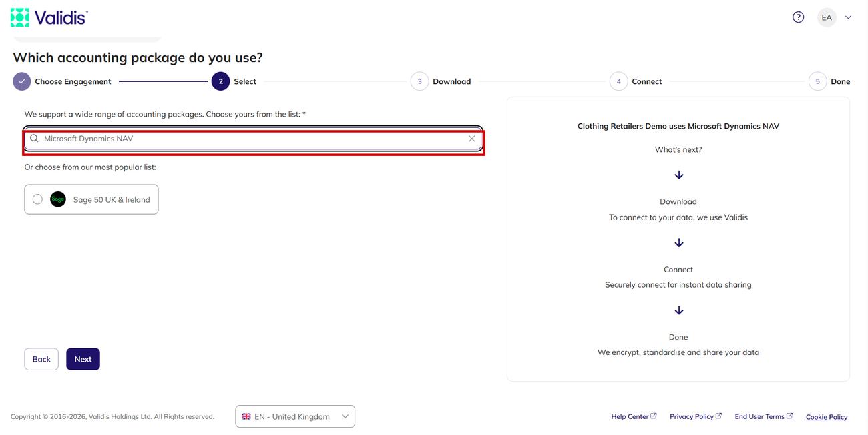Click the external link icon beside End User Terms
The height and width of the screenshot is (435, 868).
coord(789,416)
